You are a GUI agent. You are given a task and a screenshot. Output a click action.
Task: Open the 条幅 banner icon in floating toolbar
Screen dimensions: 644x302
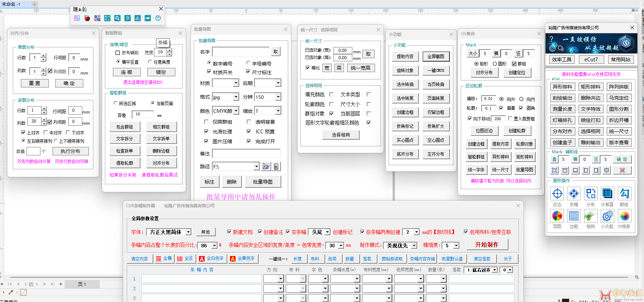click(97, 18)
